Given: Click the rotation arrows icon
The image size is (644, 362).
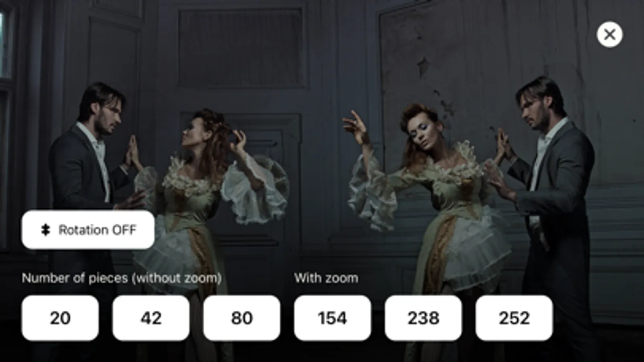Looking at the screenshot, I should (46, 230).
